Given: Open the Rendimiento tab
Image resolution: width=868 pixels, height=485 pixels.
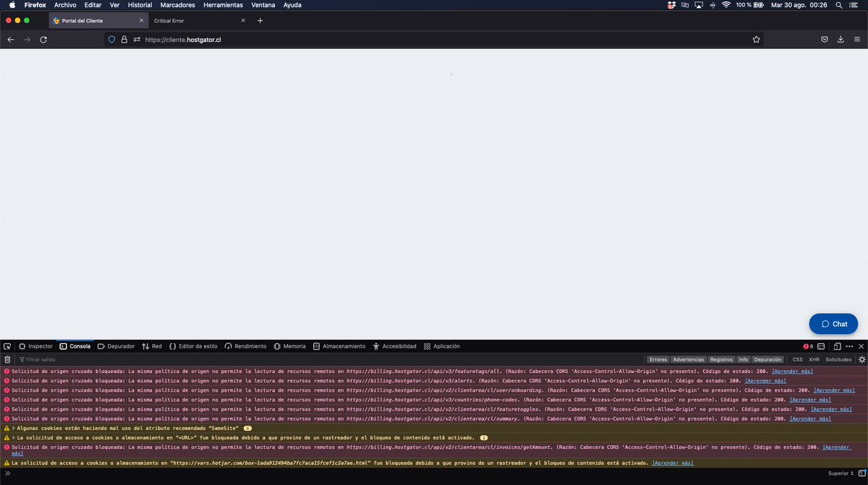Looking at the screenshot, I should [x=245, y=346].
